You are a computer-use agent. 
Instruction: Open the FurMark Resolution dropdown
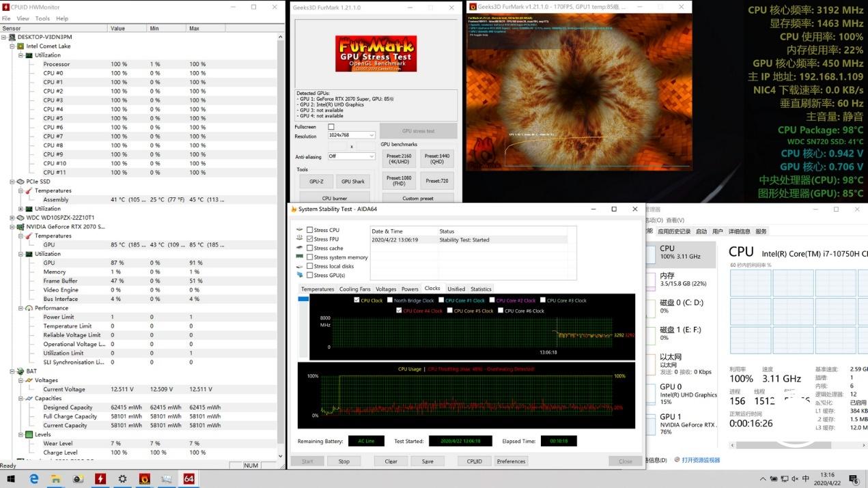point(351,135)
